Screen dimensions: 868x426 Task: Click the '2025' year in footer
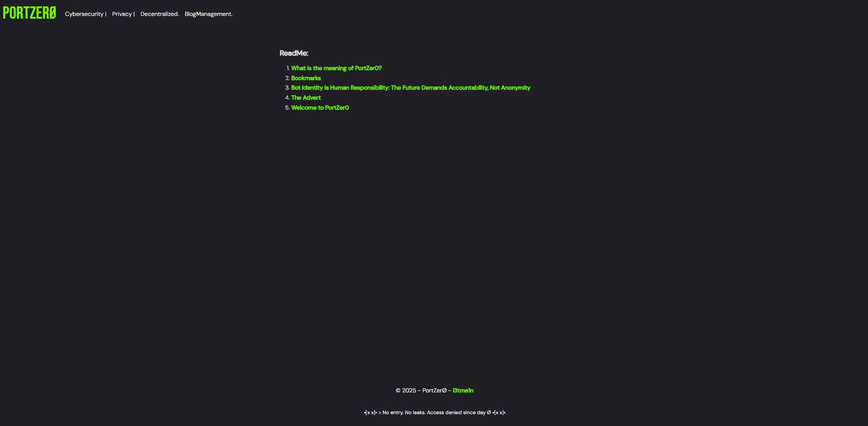[409, 391]
